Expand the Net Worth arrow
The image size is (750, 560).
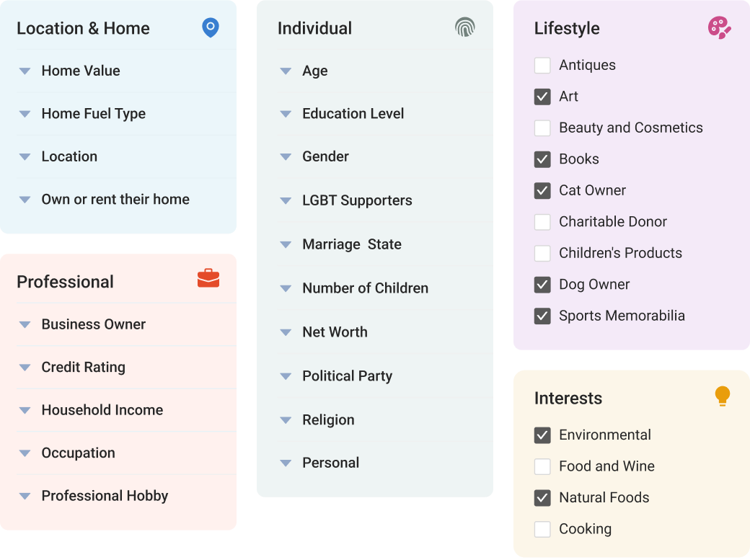click(x=286, y=332)
